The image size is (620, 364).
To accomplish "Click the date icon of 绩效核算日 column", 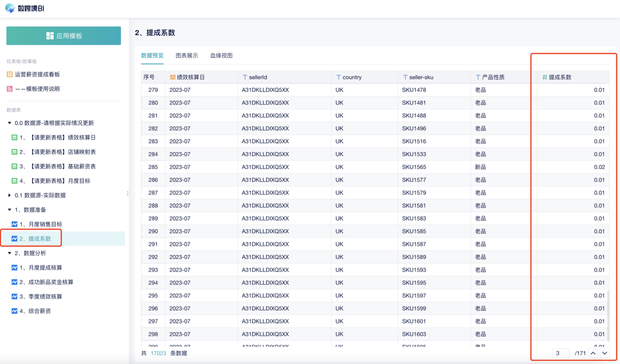I will [173, 77].
